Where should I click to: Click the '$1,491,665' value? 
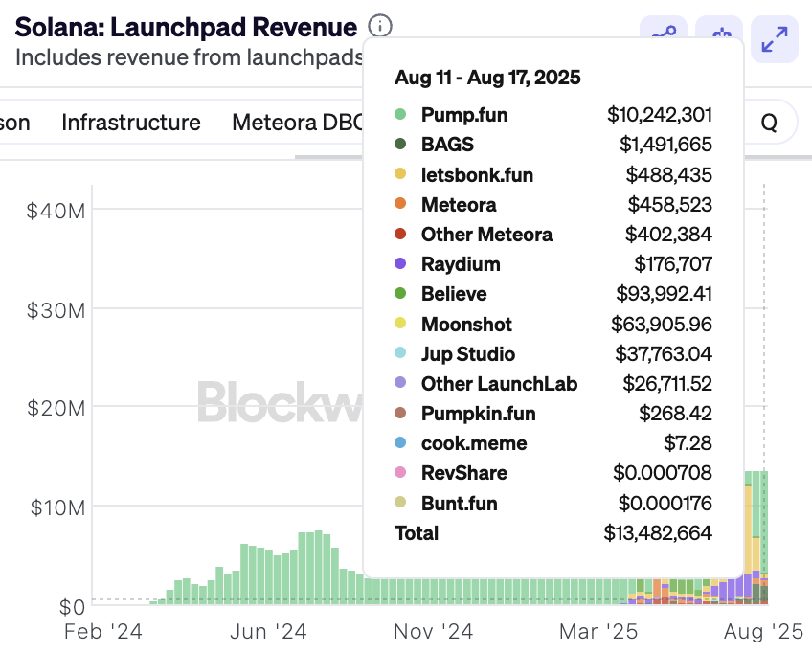click(x=665, y=145)
